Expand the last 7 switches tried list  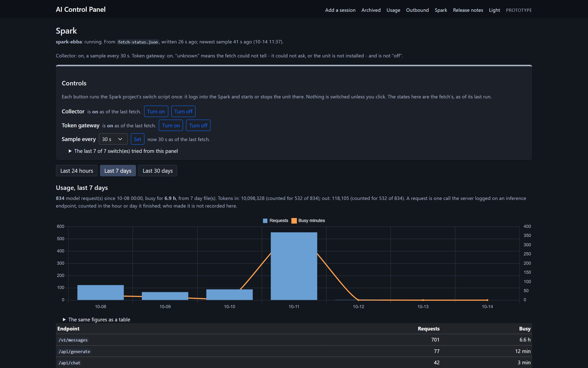click(x=123, y=151)
